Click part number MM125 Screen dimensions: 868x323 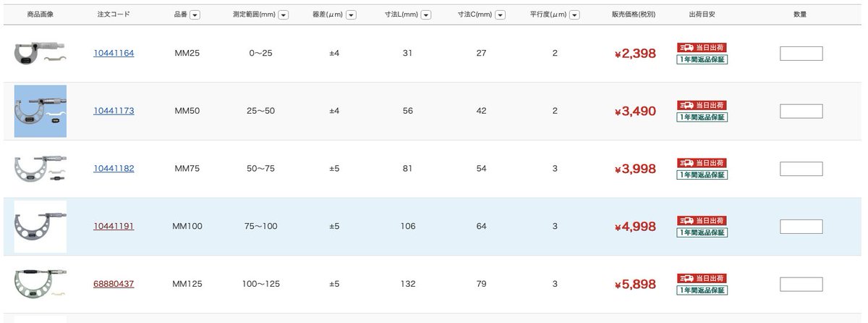click(187, 285)
